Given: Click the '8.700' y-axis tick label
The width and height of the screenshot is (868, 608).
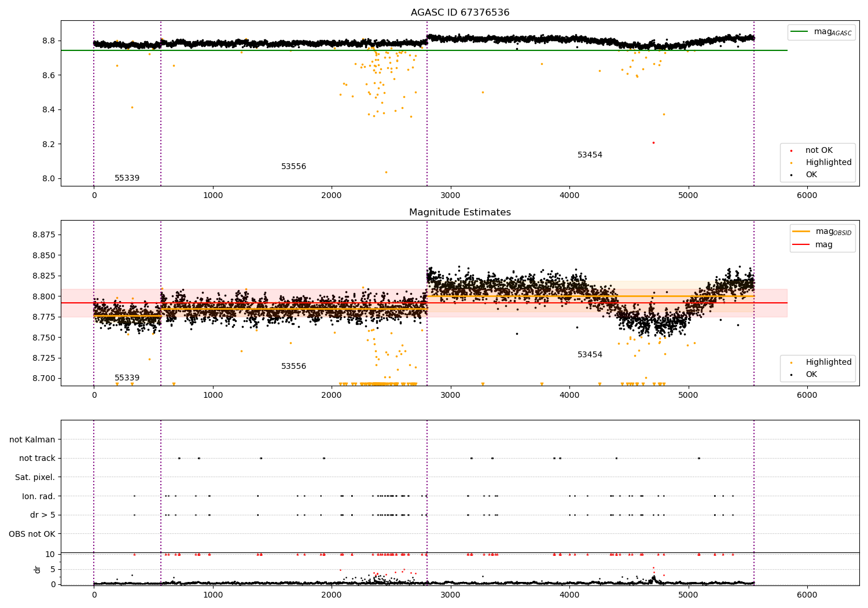Looking at the screenshot, I should [43, 379].
